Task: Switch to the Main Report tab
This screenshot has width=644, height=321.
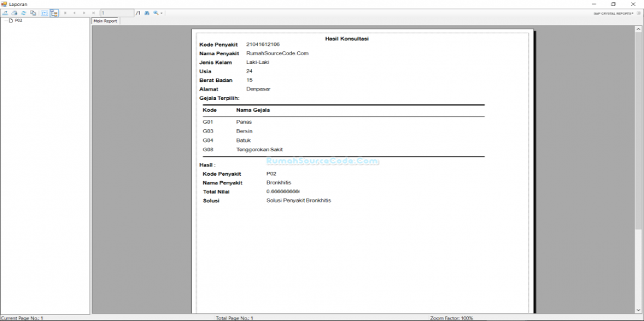Action: pos(105,21)
